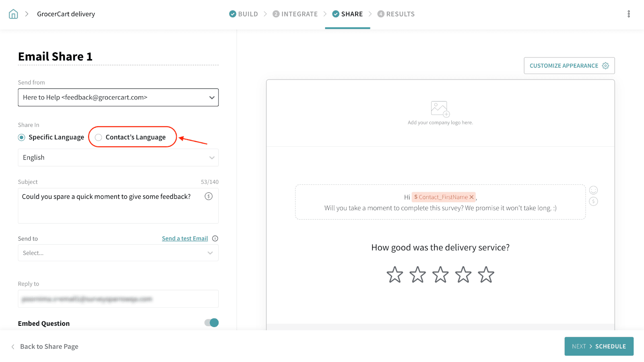
Task: Select the third star rating
Action: pos(440,275)
